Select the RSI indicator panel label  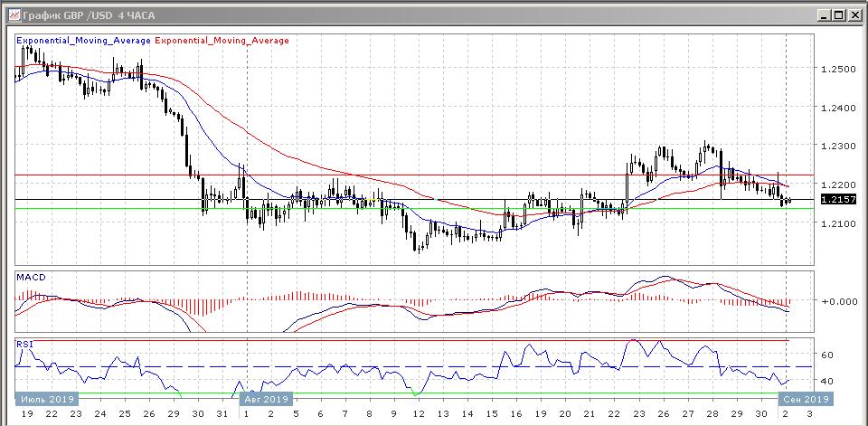(25, 345)
